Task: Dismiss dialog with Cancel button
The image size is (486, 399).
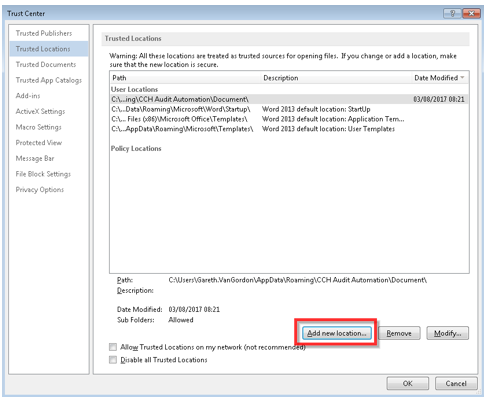Action: pyautogui.click(x=456, y=383)
